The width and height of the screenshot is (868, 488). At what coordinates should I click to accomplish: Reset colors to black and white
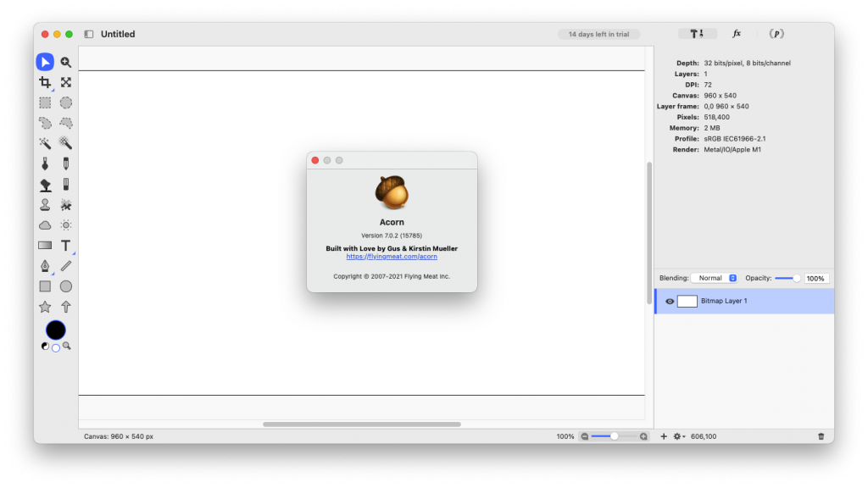point(45,347)
